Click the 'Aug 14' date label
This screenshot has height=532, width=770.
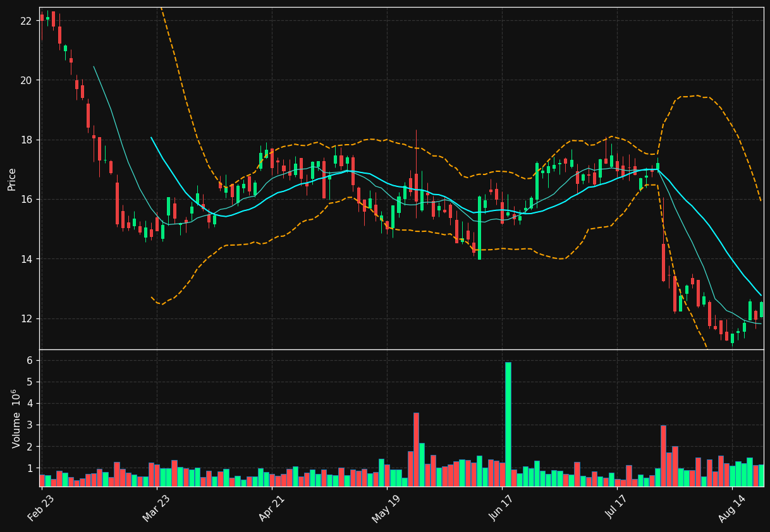click(x=732, y=508)
